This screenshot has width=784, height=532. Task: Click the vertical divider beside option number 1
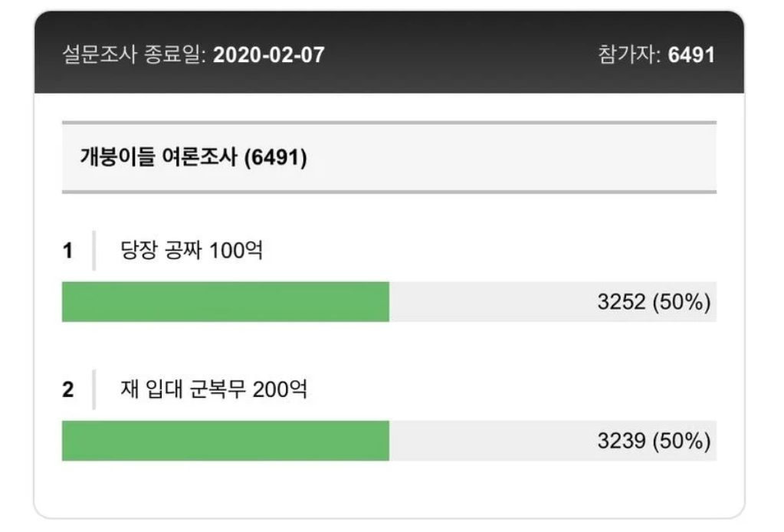(x=93, y=251)
